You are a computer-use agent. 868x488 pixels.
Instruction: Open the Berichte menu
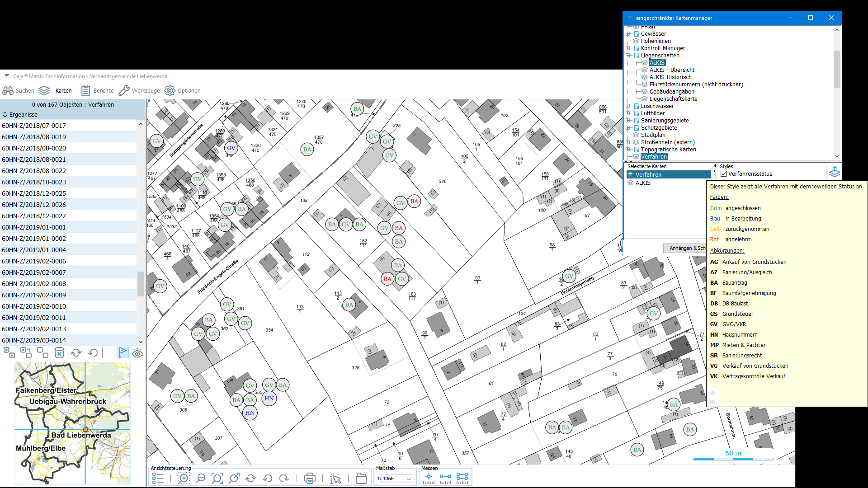coord(98,91)
